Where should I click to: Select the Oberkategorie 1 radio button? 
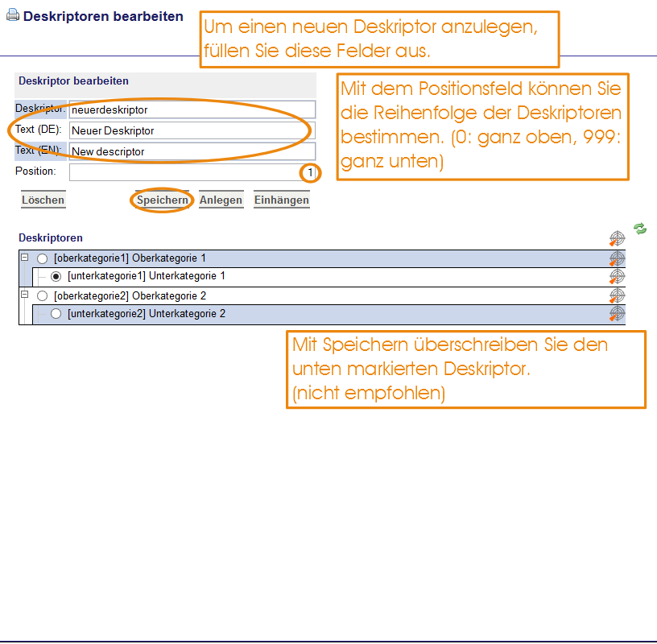[43, 258]
